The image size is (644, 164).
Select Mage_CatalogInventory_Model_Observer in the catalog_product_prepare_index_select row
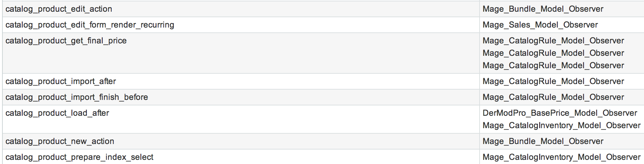561,157
